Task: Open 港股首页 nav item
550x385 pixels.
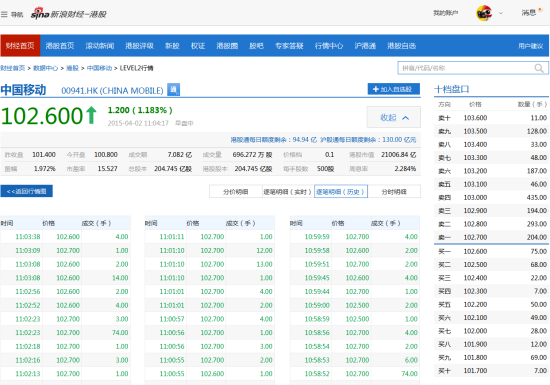Action: pyautogui.click(x=60, y=46)
